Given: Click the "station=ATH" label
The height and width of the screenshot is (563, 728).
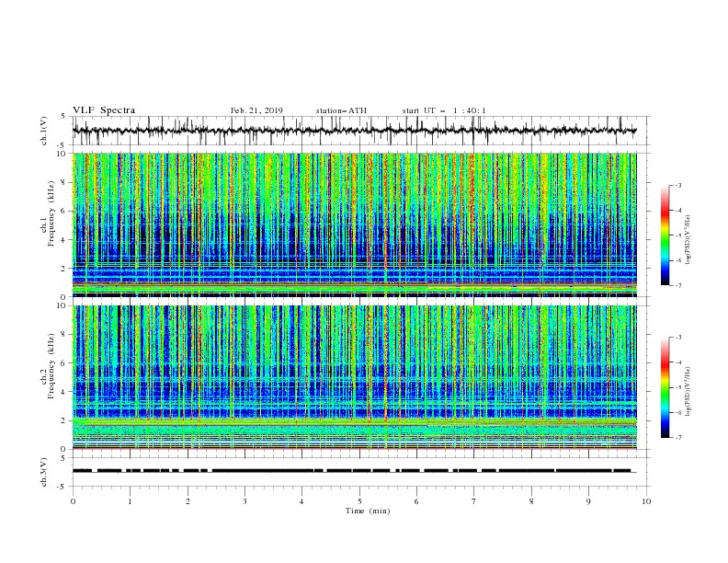Looking at the screenshot, I should pos(341,110).
